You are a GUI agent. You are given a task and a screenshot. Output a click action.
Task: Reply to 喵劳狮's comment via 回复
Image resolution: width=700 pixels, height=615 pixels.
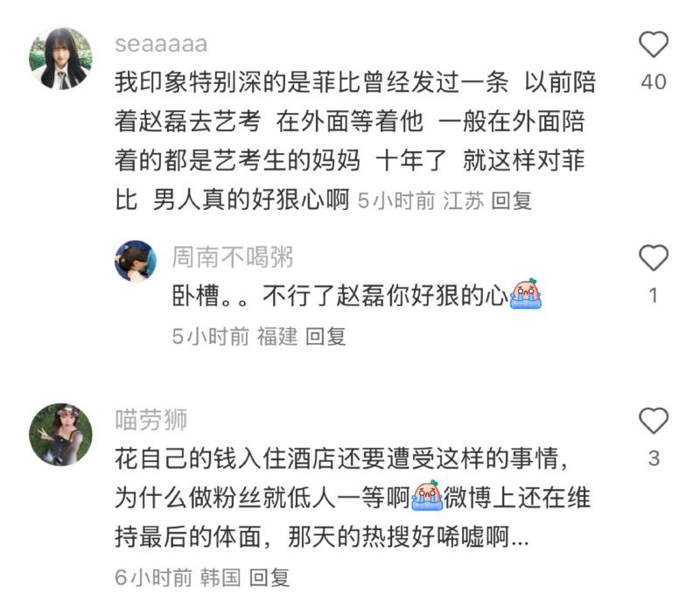click(x=269, y=577)
